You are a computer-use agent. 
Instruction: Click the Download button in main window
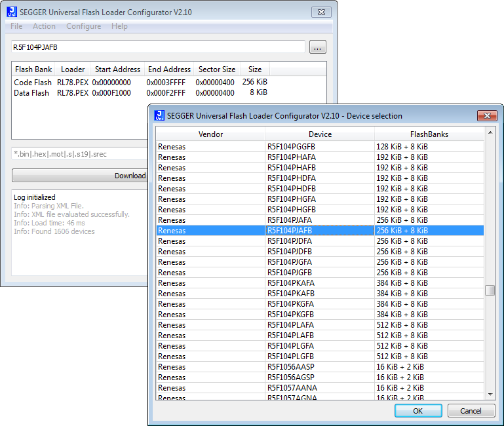coord(80,176)
